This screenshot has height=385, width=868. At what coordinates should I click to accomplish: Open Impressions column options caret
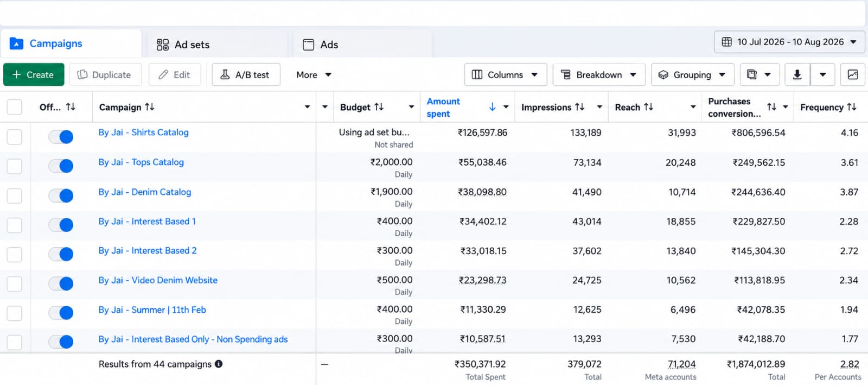[x=599, y=107]
